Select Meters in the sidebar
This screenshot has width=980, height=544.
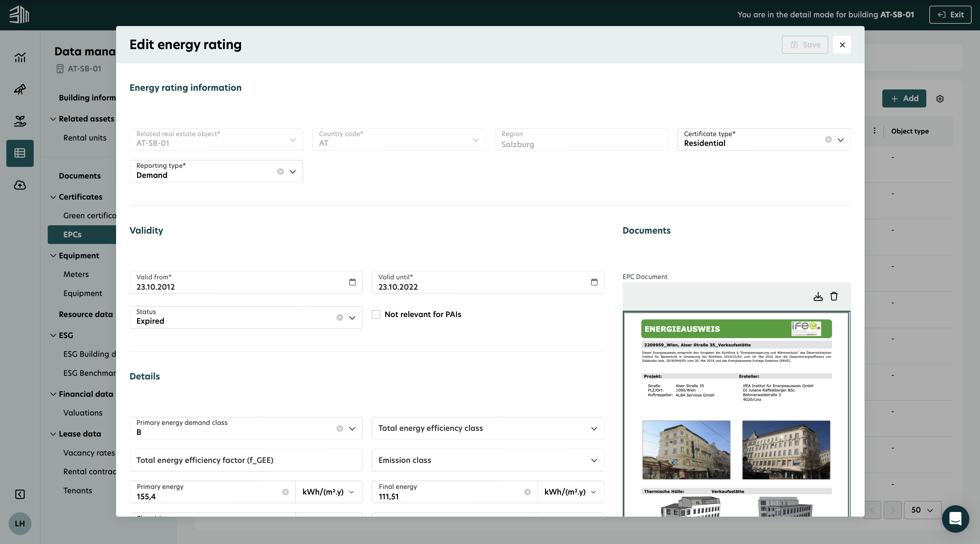pos(76,274)
